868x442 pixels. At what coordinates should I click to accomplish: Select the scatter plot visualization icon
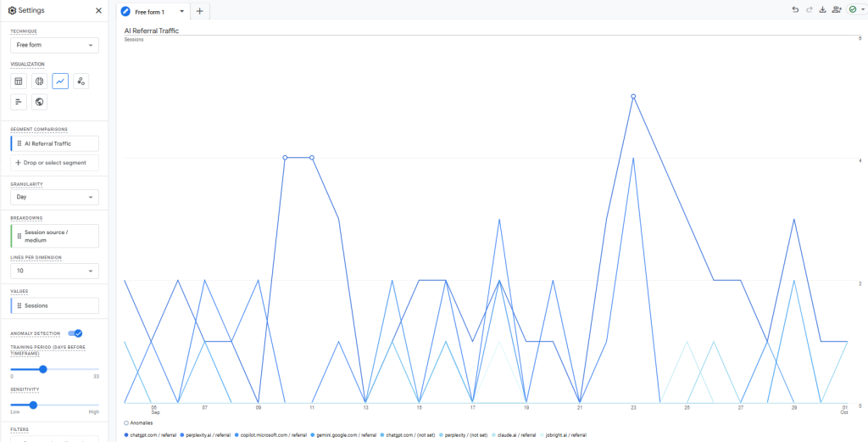pos(81,81)
